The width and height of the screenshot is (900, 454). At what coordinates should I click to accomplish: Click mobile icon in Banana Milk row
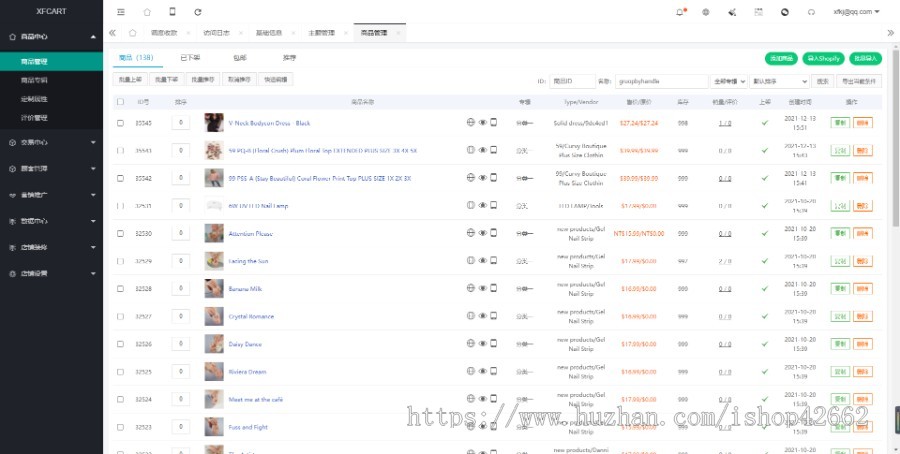493,288
